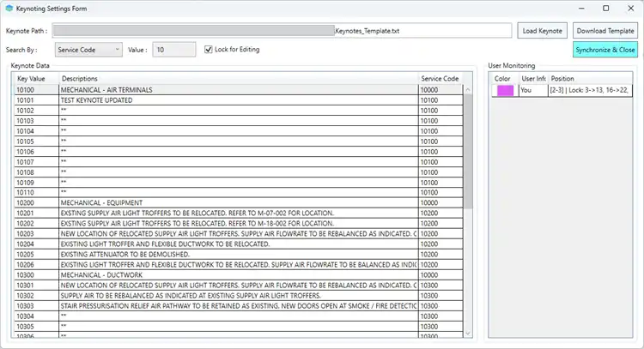Open the Search By Service Code dropdown

coord(88,50)
